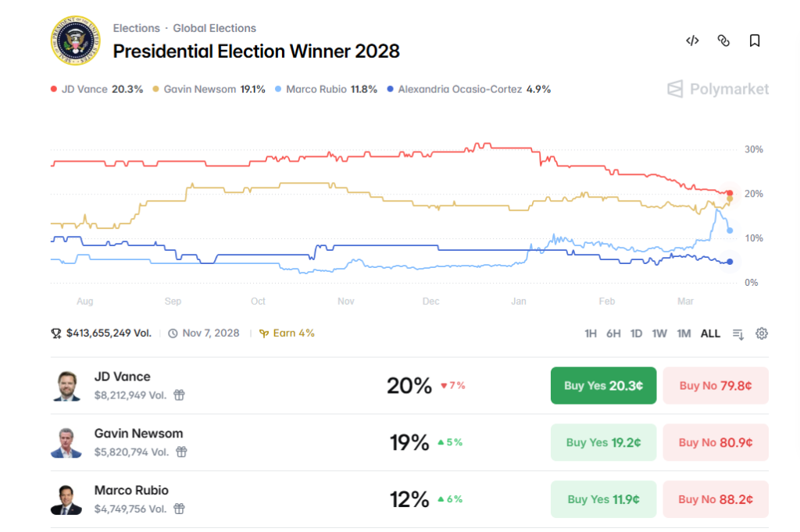Open chart settings via the gear icon
The image size is (800, 532).
click(762, 333)
